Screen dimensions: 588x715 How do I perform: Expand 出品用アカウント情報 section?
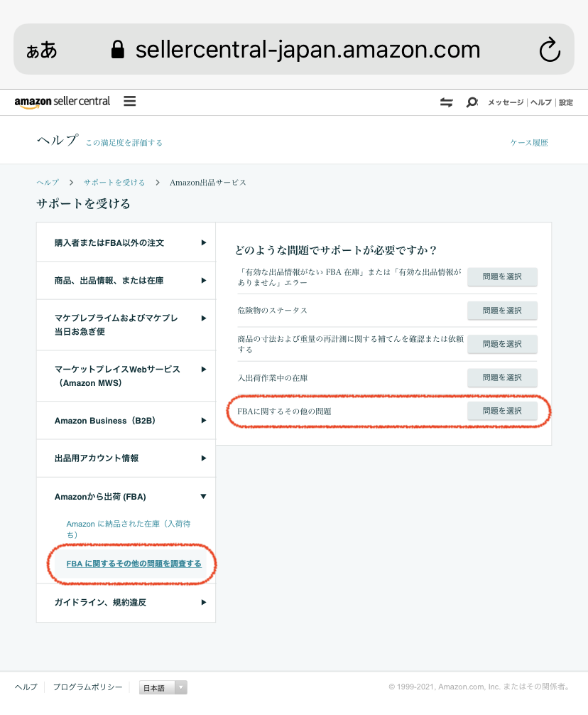pos(126,458)
